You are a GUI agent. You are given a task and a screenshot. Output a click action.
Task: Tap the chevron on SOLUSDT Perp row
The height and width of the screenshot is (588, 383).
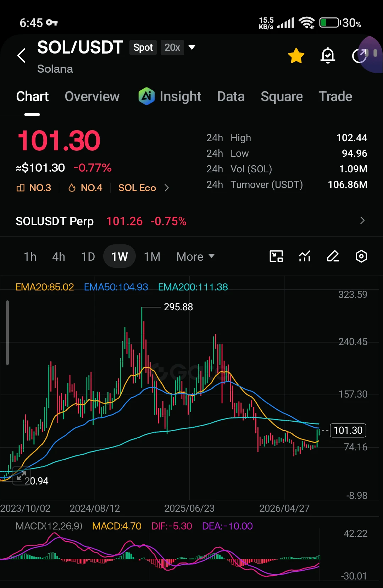362,221
